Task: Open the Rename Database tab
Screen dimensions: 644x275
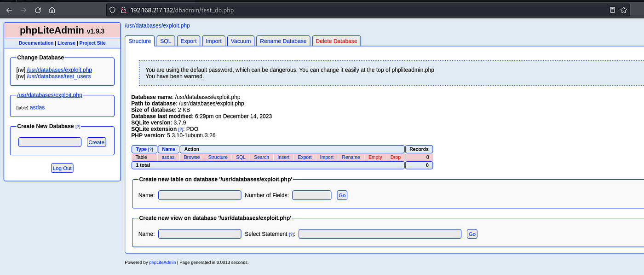Action: 283,41
